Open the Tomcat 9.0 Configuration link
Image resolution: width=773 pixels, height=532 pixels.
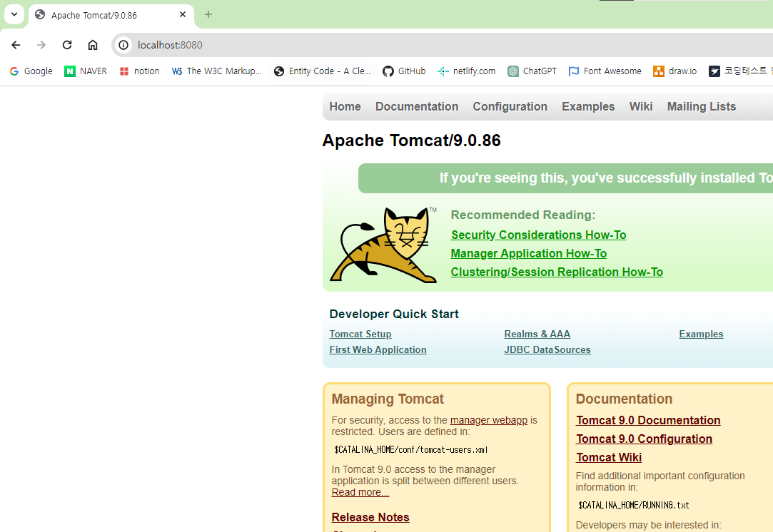click(644, 439)
